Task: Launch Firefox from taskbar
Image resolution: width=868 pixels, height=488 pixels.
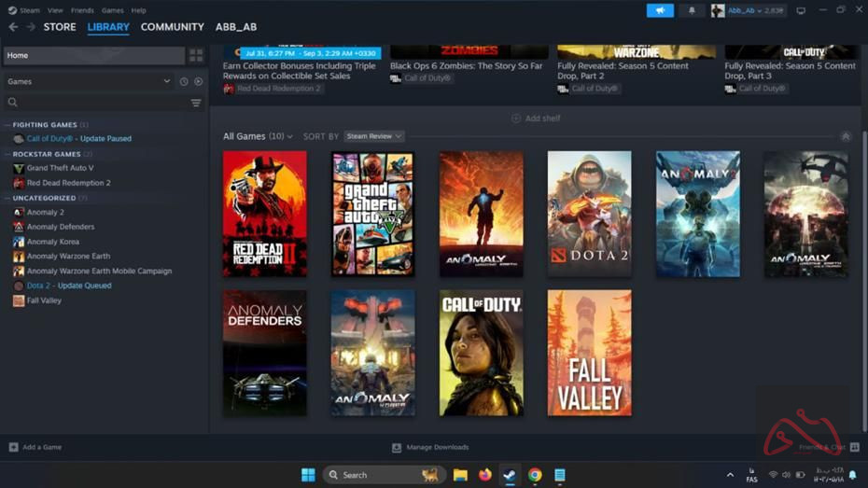Action: click(x=485, y=475)
